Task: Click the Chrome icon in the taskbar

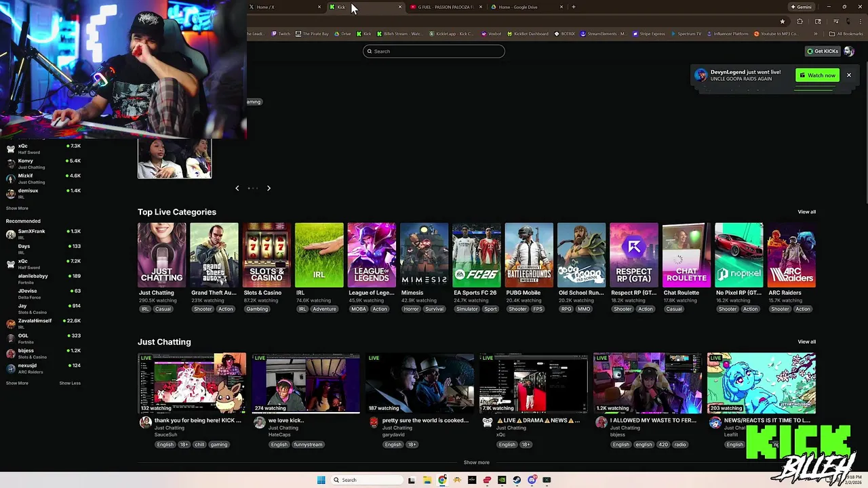Action: point(442,480)
